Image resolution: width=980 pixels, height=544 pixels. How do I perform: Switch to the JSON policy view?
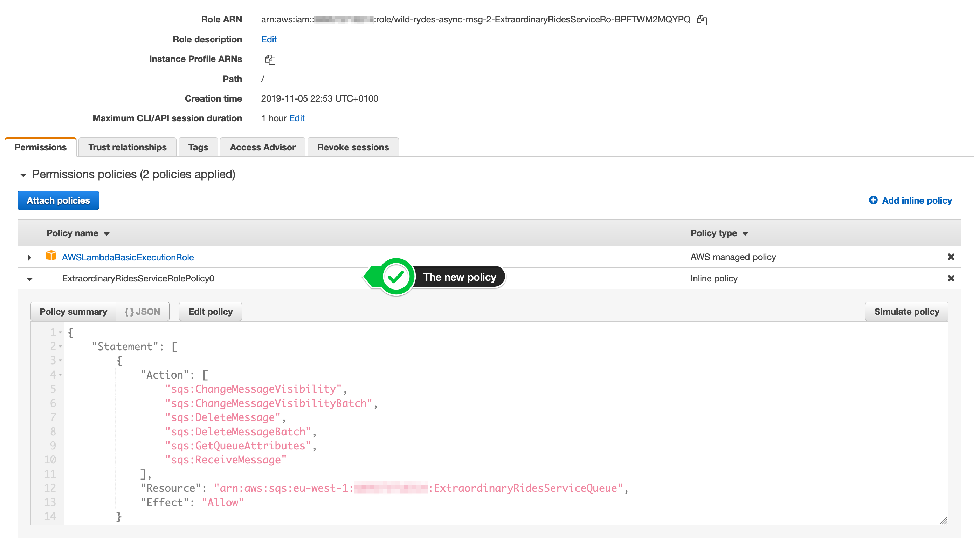143,312
